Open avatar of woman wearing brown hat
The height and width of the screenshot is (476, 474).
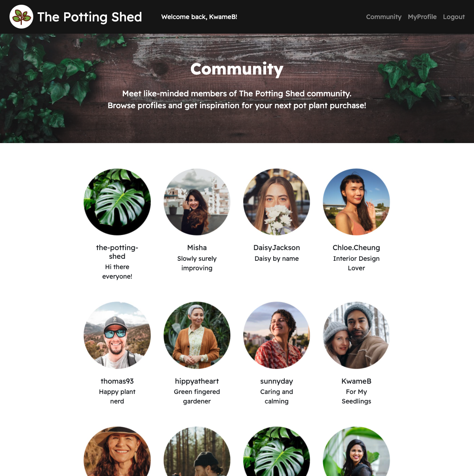[x=117, y=451]
